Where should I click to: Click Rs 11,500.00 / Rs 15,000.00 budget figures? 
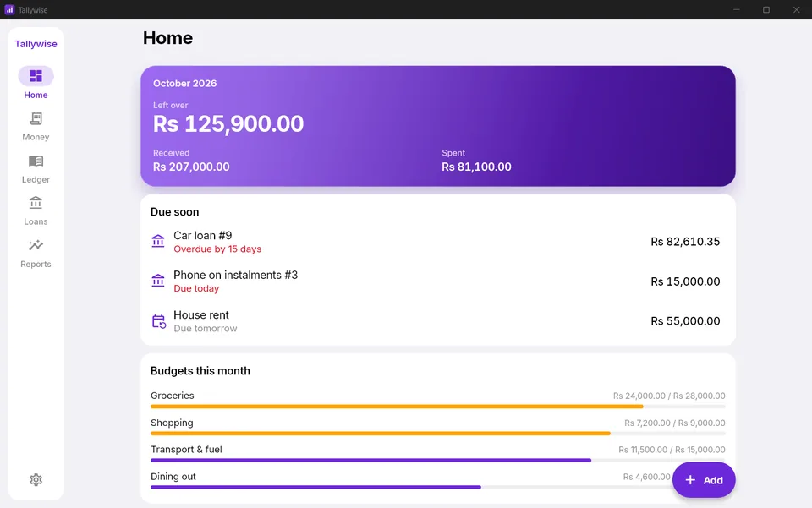[x=672, y=450]
